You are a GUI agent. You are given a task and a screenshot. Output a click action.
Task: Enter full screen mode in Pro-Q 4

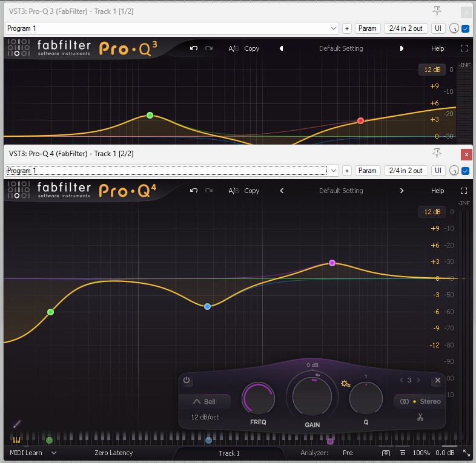[x=464, y=191]
